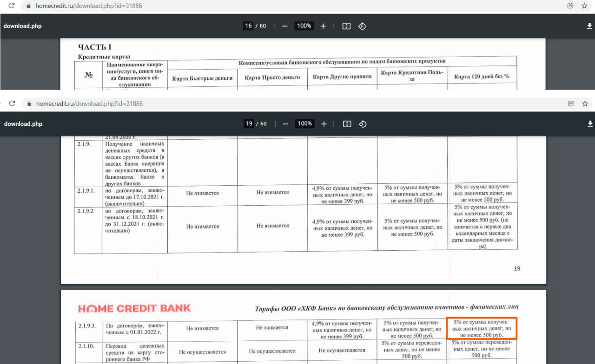Click the 100% zoom field beside page 16
The width and height of the screenshot is (595, 364).
(x=304, y=26)
